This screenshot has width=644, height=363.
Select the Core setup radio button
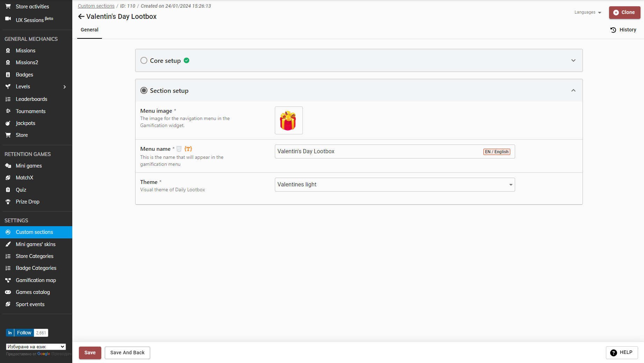tap(144, 60)
